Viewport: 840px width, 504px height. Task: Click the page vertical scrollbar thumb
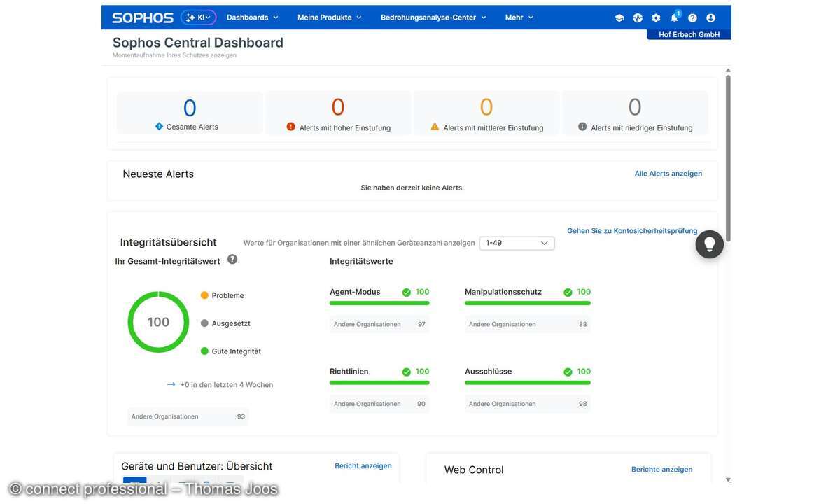click(728, 158)
